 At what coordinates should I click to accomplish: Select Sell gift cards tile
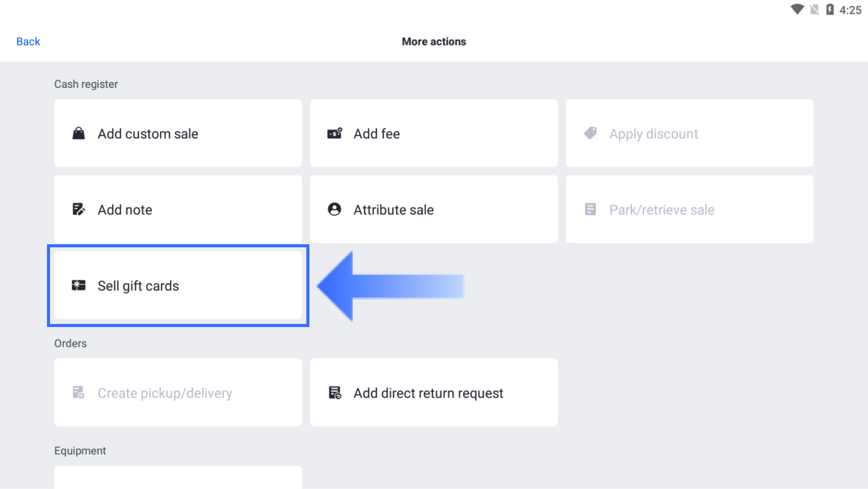coord(178,286)
